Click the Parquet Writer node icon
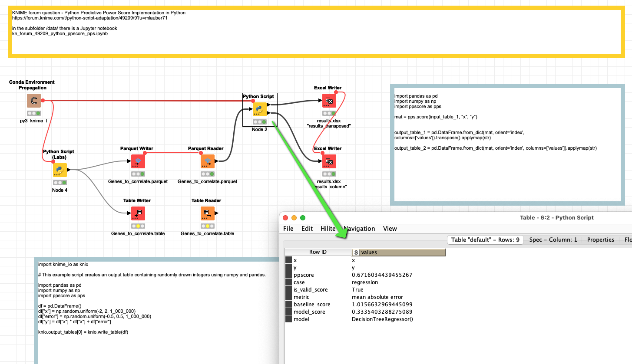The image size is (632, 364). [138, 161]
